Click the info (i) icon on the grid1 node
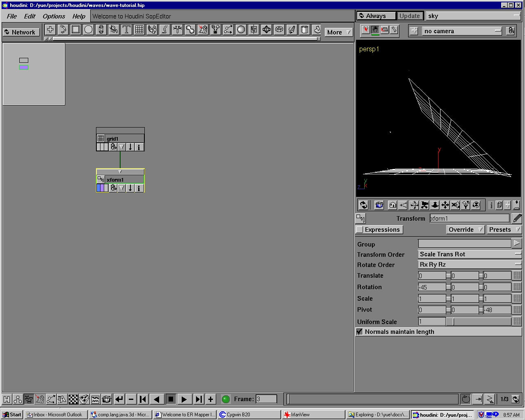 pyautogui.click(x=139, y=147)
